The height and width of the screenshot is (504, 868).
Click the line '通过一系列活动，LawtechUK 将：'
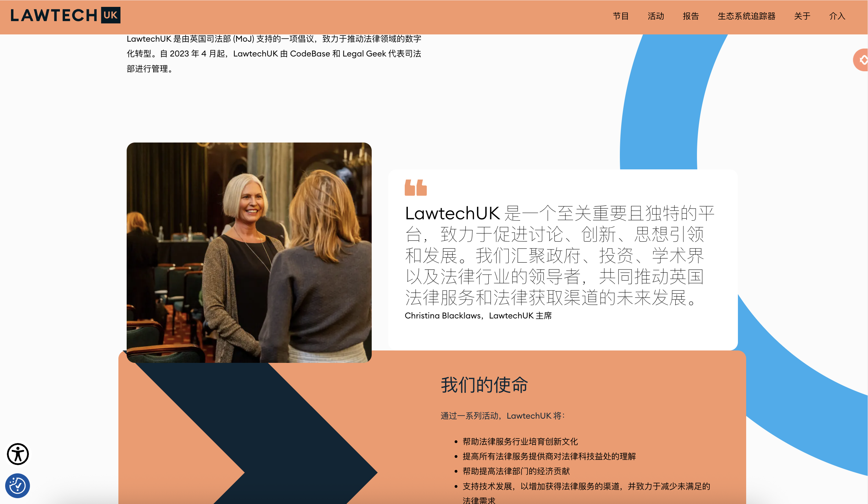503,416
